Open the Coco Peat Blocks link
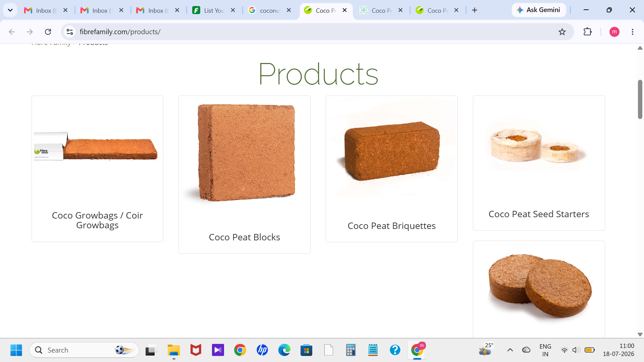Viewport: 644px width, 362px height. click(245, 237)
